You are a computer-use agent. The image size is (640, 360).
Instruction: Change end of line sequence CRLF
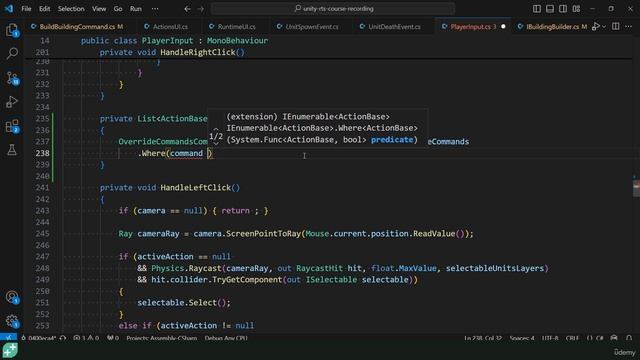pos(572,338)
